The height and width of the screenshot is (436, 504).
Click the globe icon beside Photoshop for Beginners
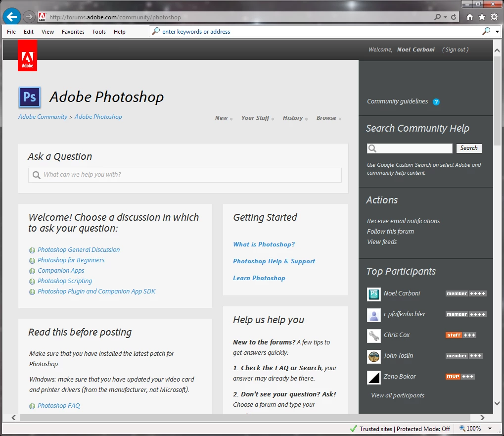point(32,260)
